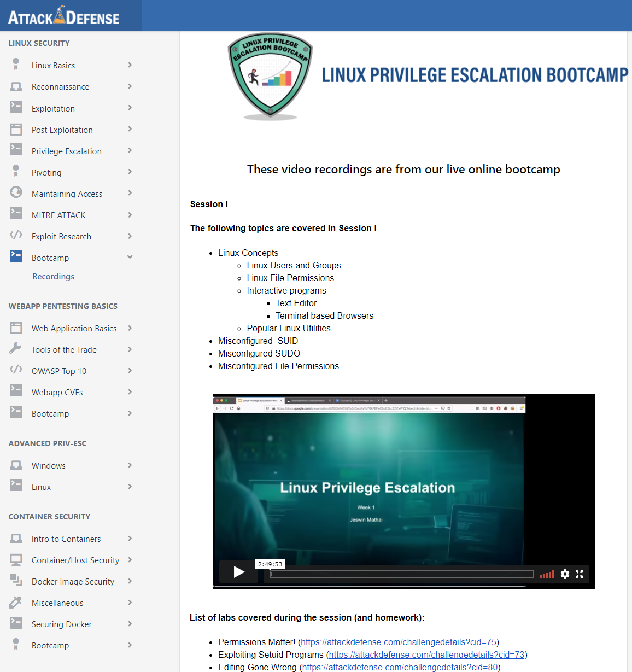The height and width of the screenshot is (672, 632).
Task: Expand the Post Exploitation chevron
Action: 130,129
